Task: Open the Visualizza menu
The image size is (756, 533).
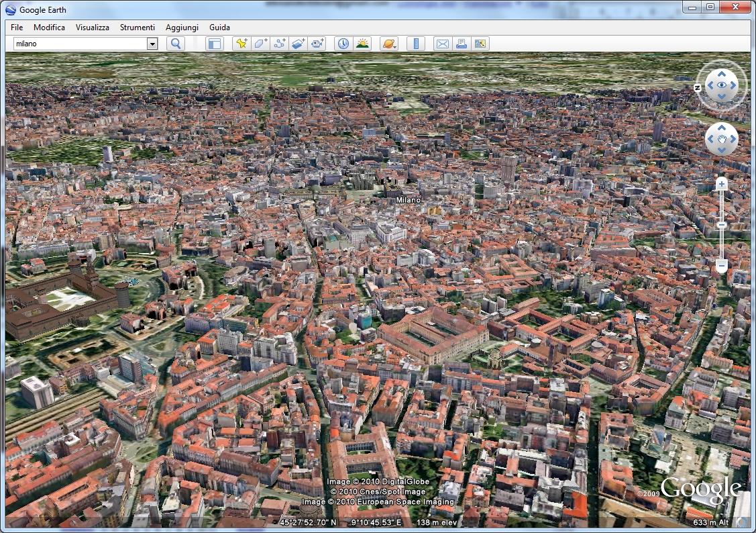Action: 92,28
